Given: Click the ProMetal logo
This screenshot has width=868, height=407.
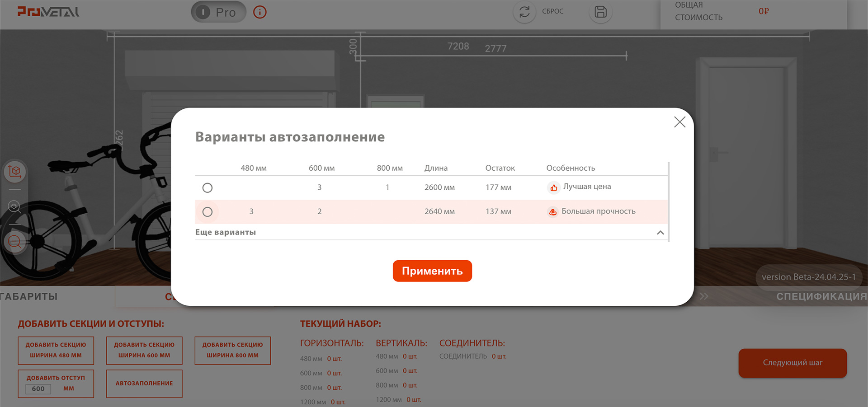Looking at the screenshot, I should (x=48, y=12).
